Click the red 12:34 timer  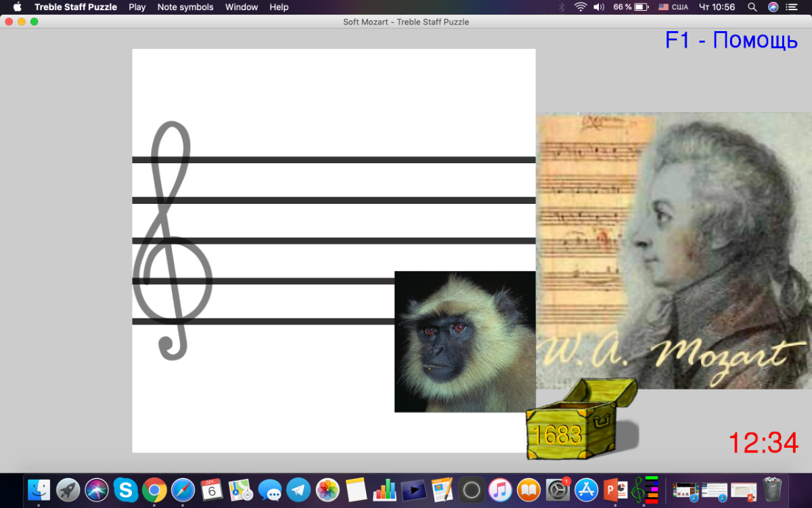point(763,443)
